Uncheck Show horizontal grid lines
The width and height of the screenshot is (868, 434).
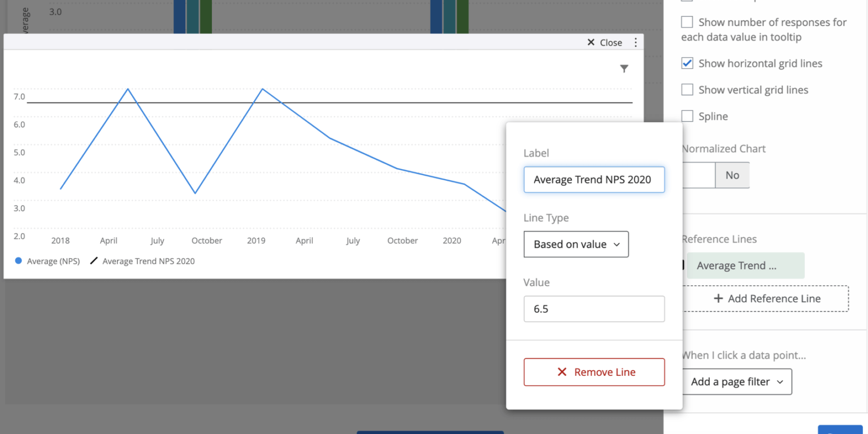[687, 63]
